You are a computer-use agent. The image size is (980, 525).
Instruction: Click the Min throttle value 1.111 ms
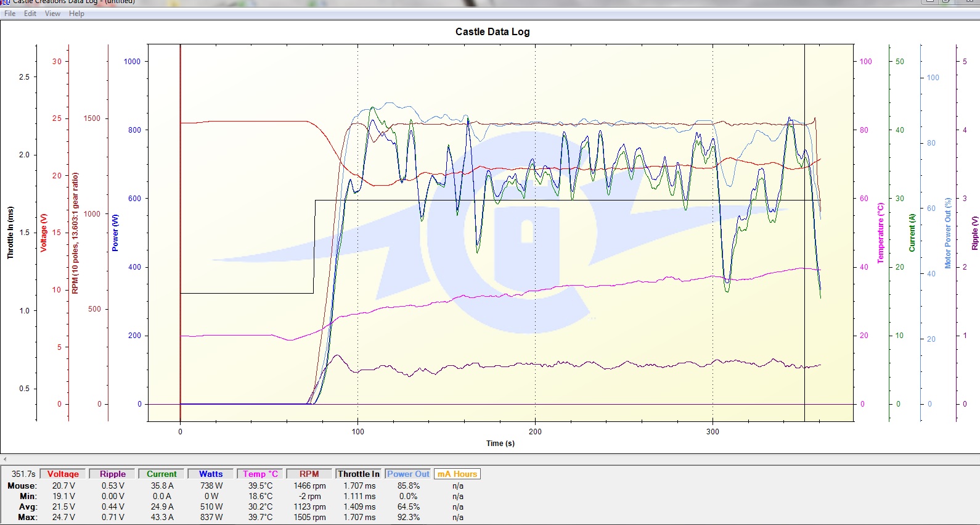coord(359,496)
